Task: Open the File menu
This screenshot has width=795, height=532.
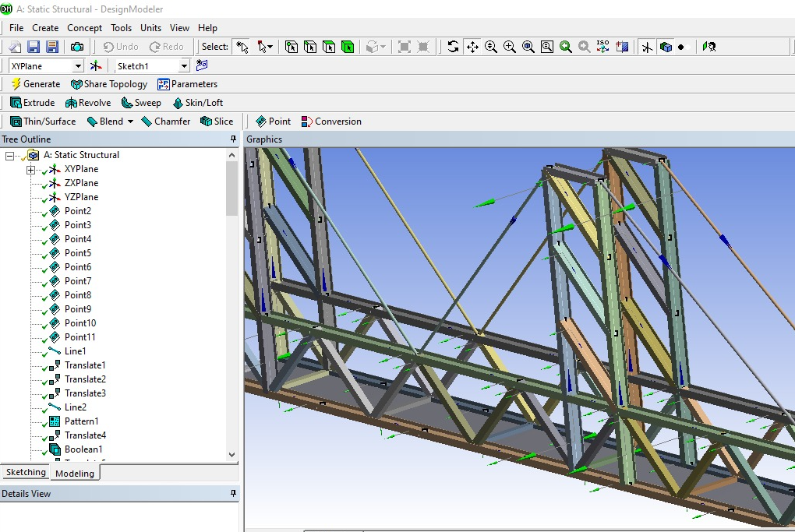Action: pos(16,28)
